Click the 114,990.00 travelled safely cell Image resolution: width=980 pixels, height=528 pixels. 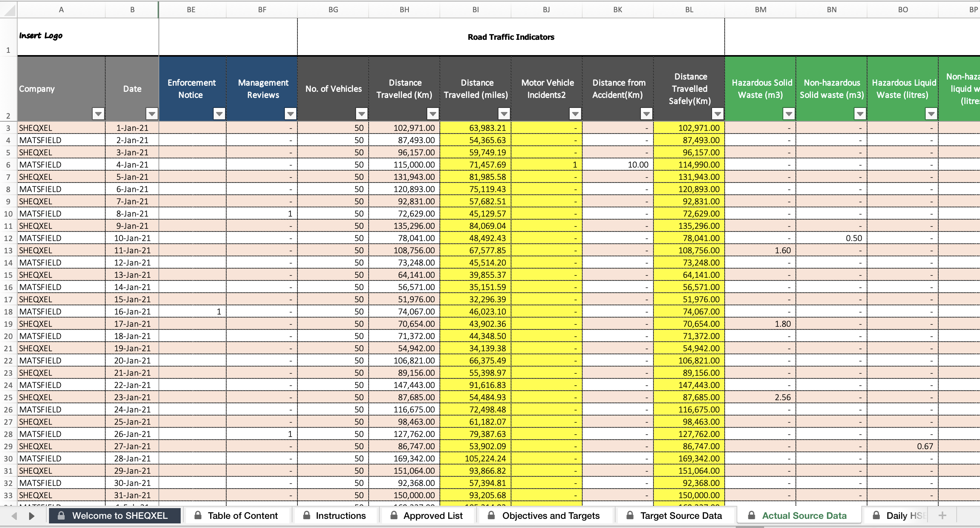pyautogui.click(x=689, y=165)
